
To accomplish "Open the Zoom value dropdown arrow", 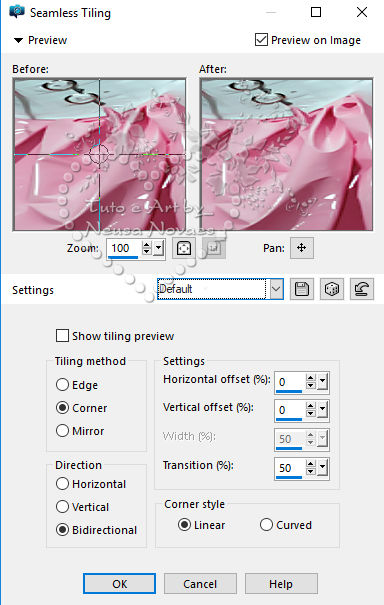I will [159, 248].
